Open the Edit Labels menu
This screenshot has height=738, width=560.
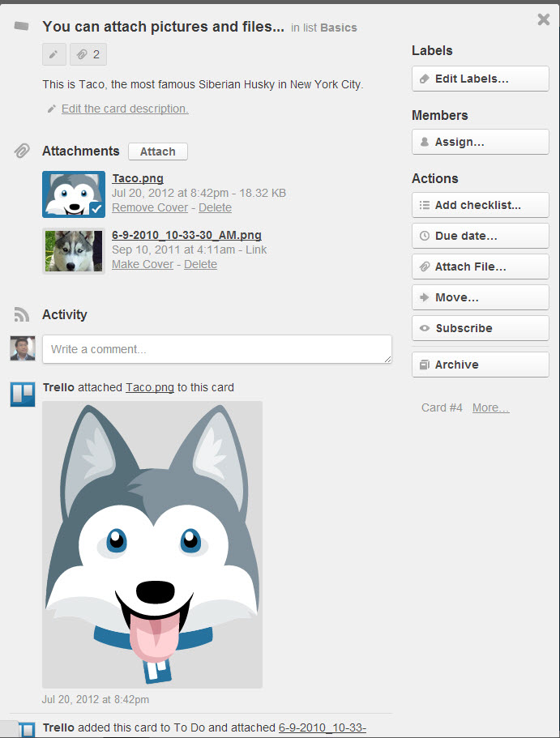click(480, 79)
